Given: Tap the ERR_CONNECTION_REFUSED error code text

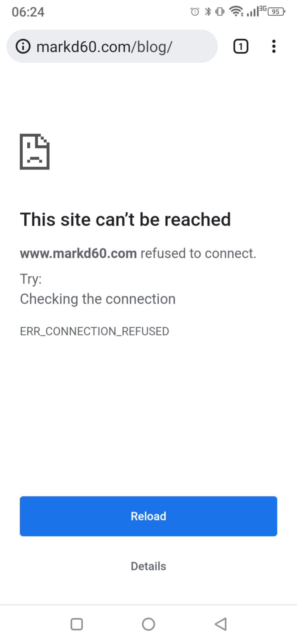Looking at the screenshot, I should [95, 331].
